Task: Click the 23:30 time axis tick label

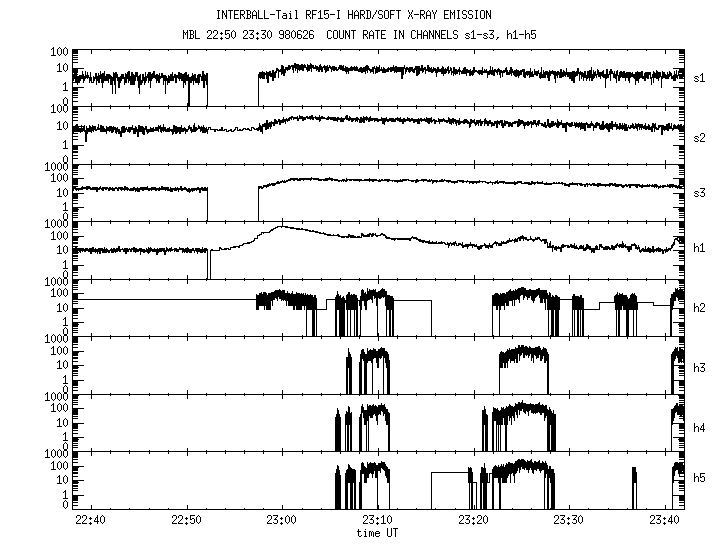Action: 568,520
